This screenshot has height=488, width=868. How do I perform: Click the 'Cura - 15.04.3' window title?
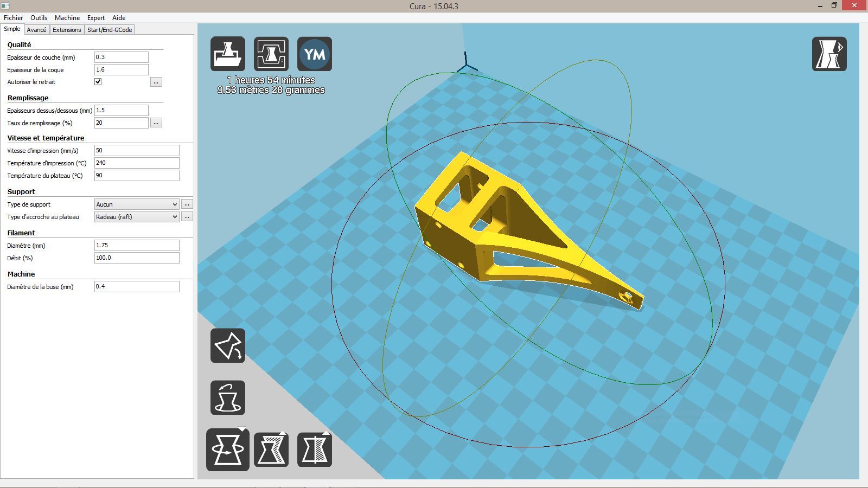click(x=434, y=6)
